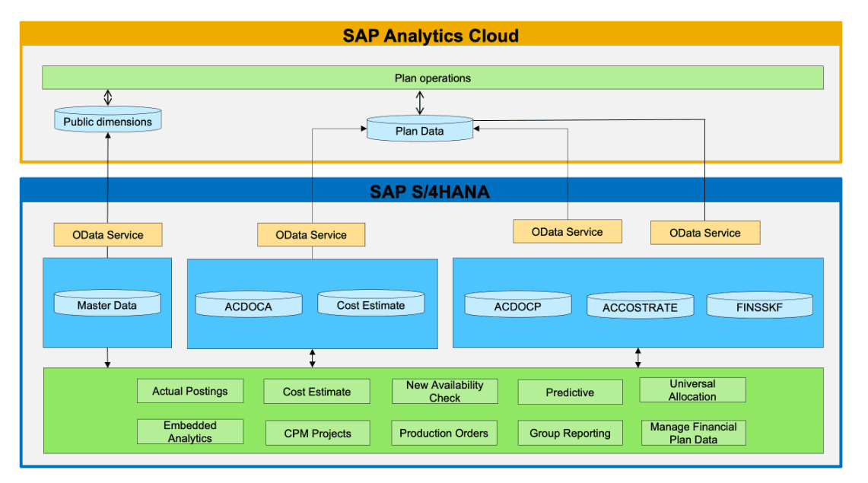Image resolution: width=868 pixels, height=483 pixels.
Task: Click the double arrow above Public dimensions
Action: [107, 97]
